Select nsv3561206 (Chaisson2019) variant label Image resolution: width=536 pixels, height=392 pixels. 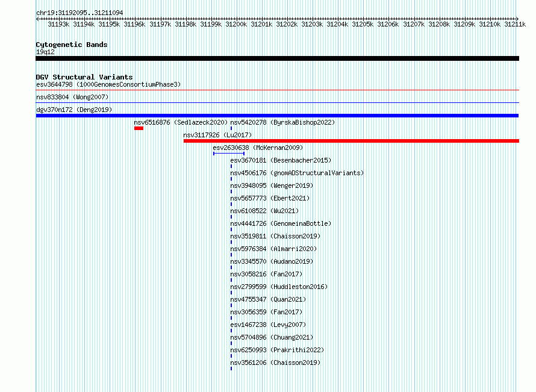tap(275, 362)
